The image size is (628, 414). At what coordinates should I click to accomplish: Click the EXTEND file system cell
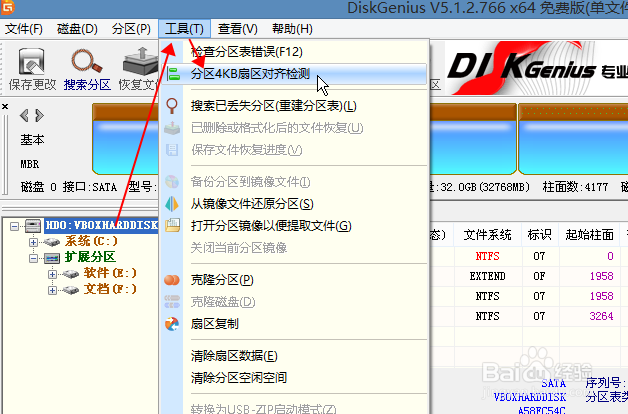click(487, 276)
